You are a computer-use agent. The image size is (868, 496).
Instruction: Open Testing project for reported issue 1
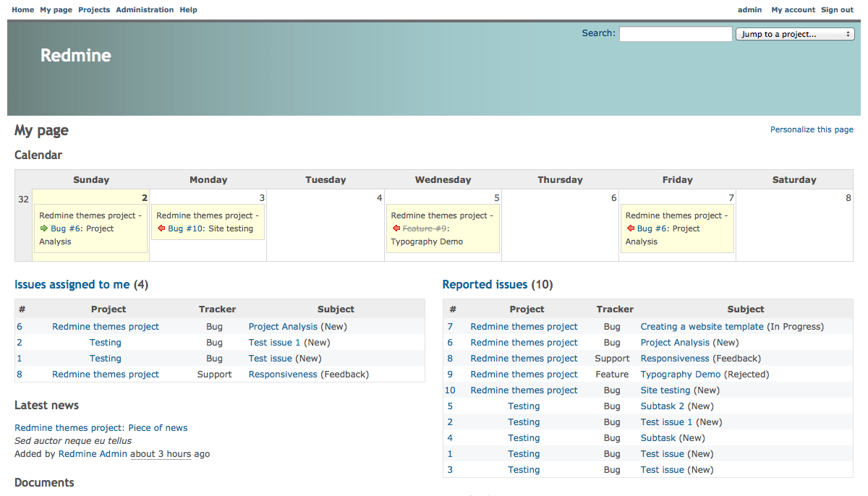tap(524, 454)
